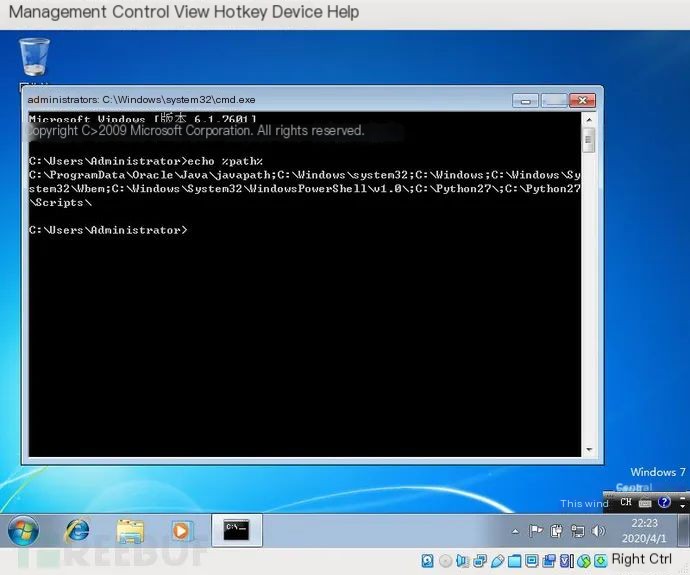Click the Show desktop strip
The height and width of the screenshot is (575, 690).
683,531
